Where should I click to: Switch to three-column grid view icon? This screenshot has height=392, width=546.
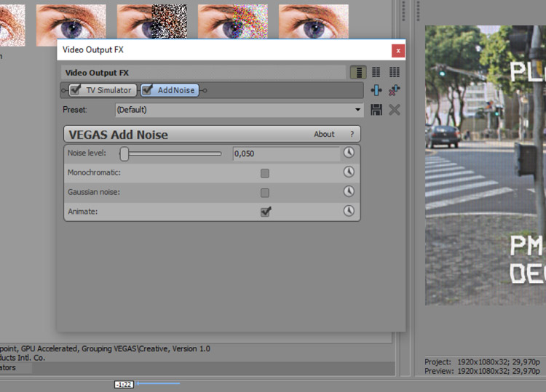pyautogui.click(x=394, y=72)
